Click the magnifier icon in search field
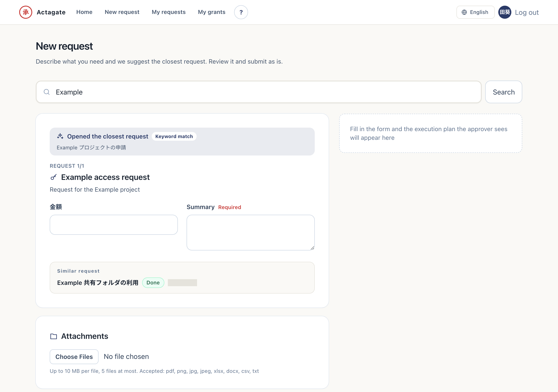Screen dimensions: 558x392 point(47,92)
